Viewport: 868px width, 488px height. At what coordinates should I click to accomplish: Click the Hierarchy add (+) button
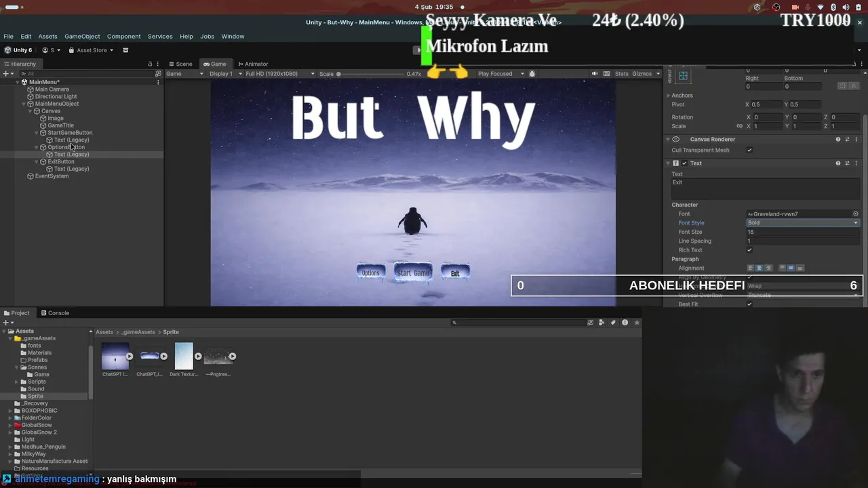pos(5,74)
